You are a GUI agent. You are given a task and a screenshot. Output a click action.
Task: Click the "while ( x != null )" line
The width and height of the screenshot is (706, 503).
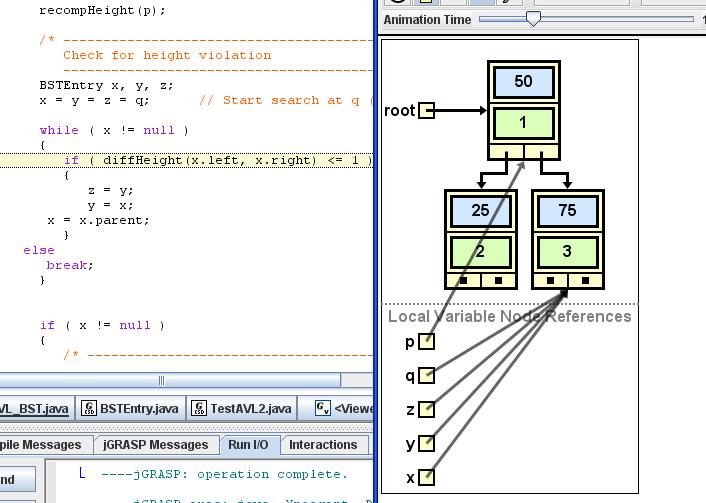click(x=114, y=130)
